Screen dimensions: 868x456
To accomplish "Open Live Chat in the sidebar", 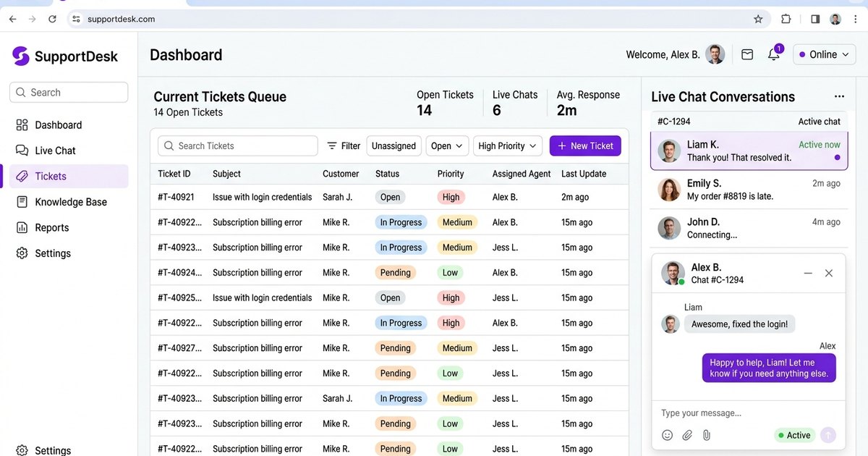I will coord(69,151).
